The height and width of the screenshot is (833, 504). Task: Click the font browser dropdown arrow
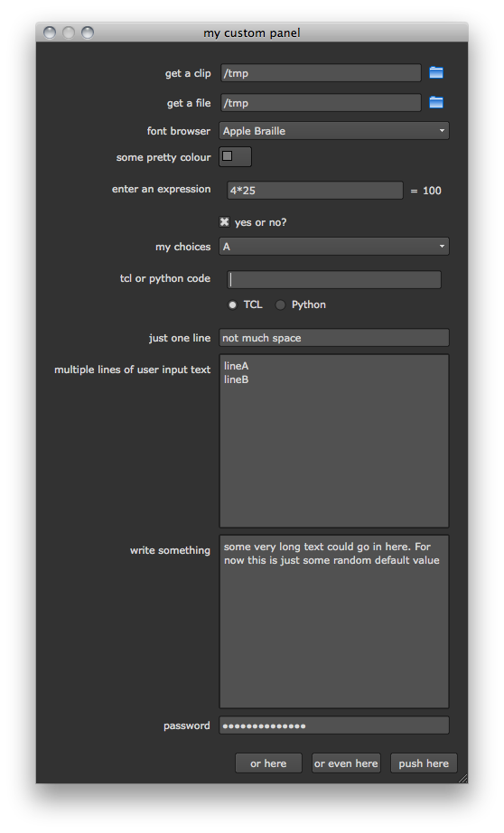point(442,131)
